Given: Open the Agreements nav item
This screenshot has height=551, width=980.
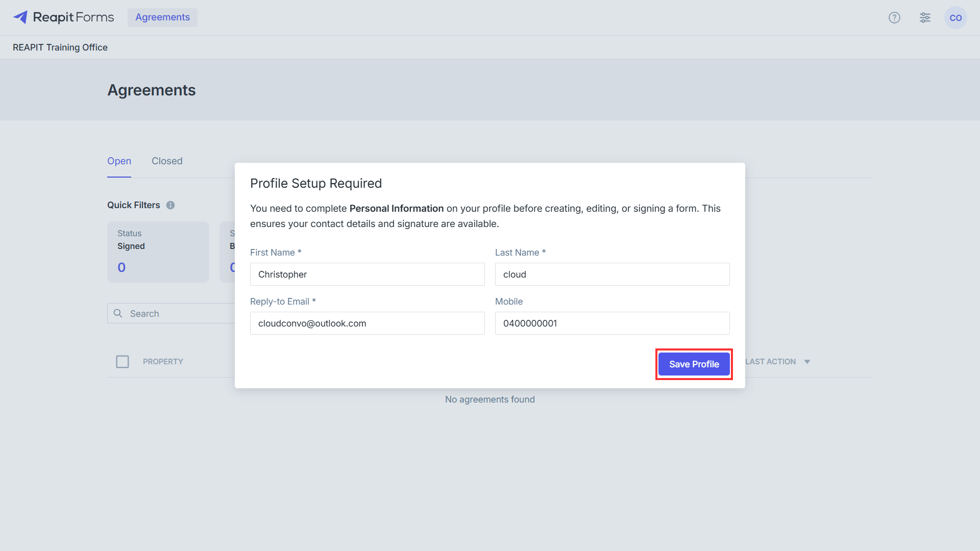Looking at the screenshot, I should [162, 17].
